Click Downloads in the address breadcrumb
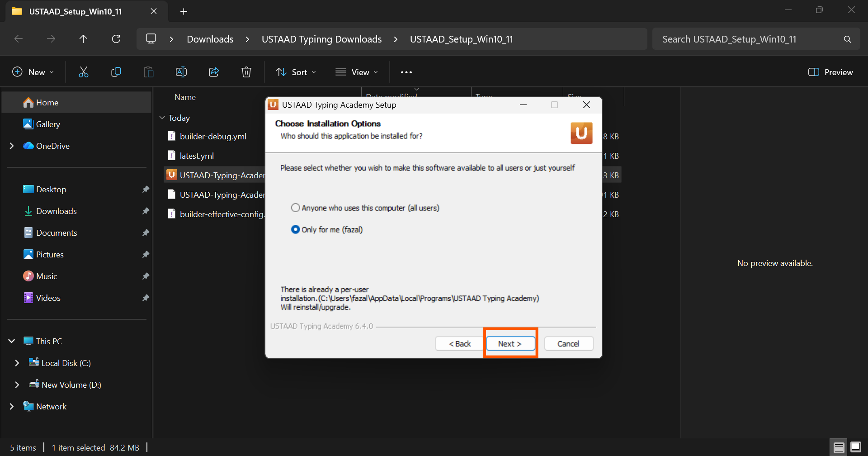 pos(210,39)
